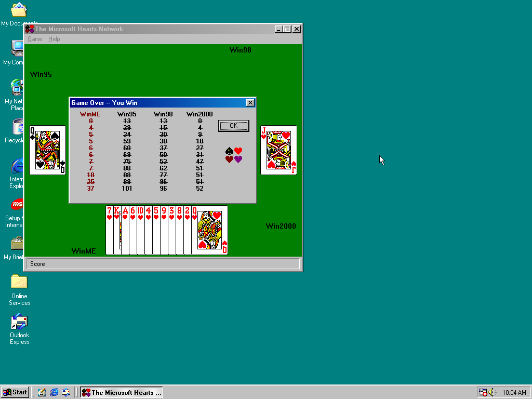
Task: Click Win2000 player name on table
Action: tap(281, 226)
